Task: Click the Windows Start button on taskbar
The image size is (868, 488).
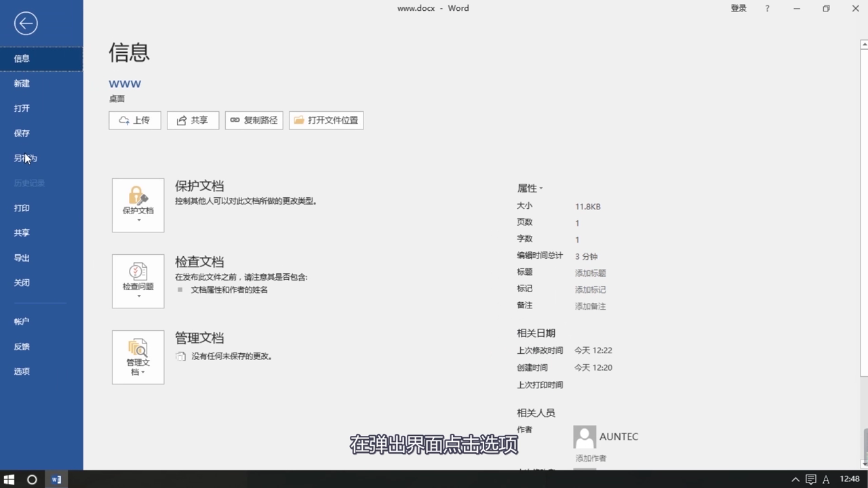Action: tap(9, 479)
